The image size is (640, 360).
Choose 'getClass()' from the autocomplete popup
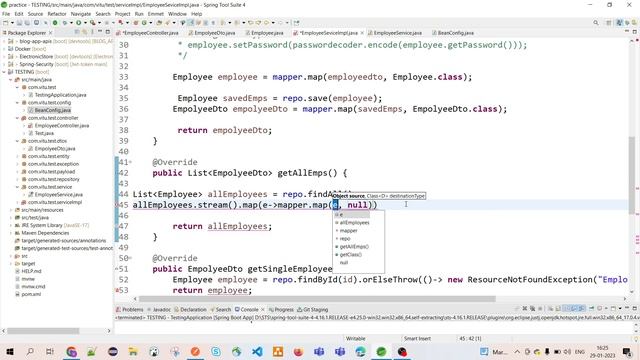click(x=350, y=255)
